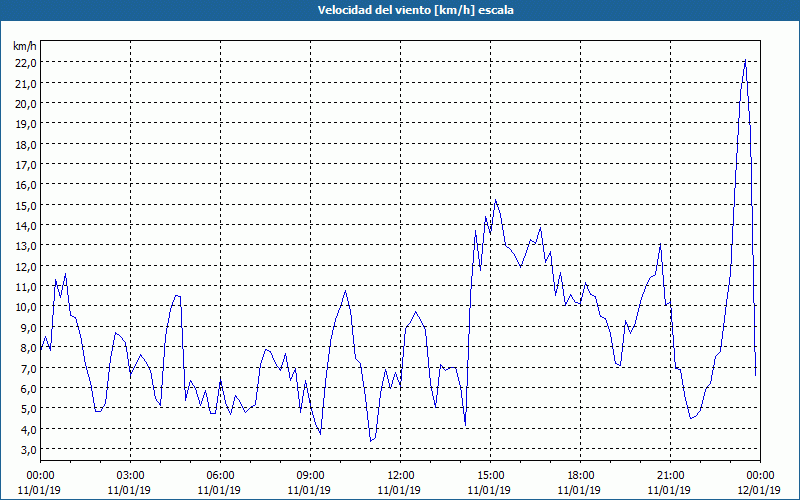Click the 20,0 y-axis label
This screenshot has height=500, width=800.
26,104
